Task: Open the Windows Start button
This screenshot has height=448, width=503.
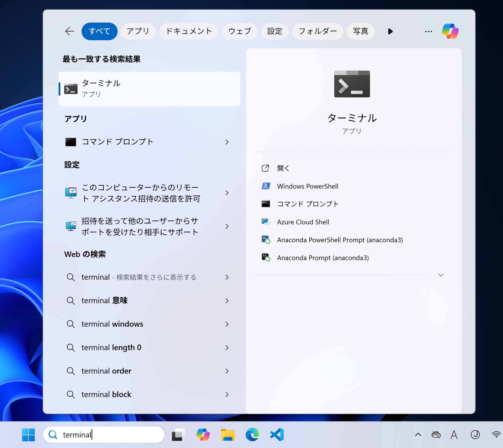Action: point(28,435)
